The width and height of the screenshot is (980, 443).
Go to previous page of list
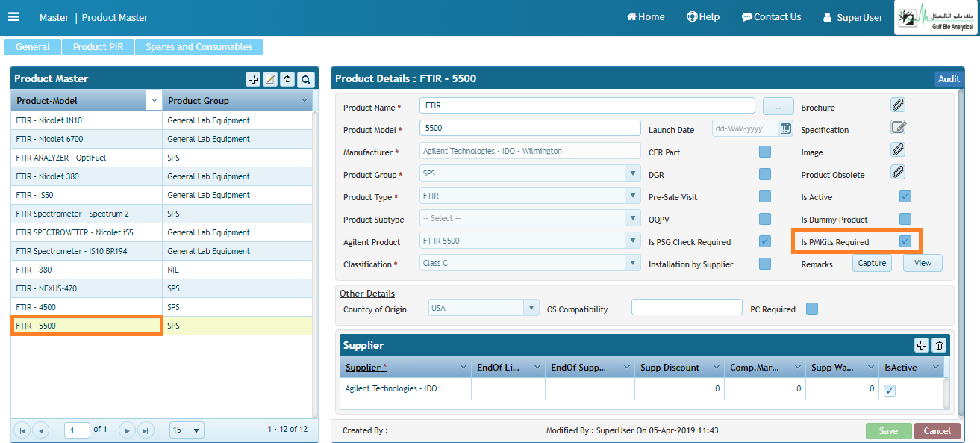(x=41, y=430)
